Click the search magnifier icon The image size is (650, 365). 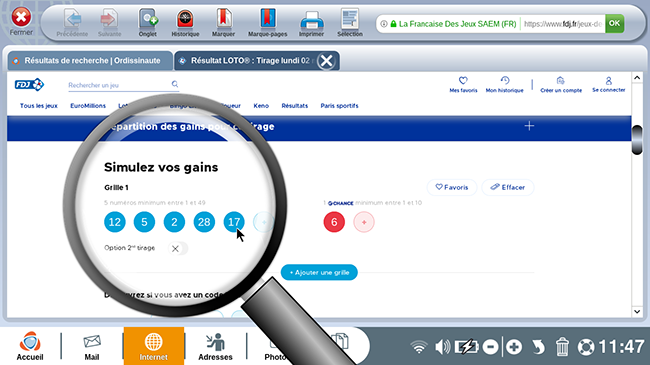click(x=175, y=84)
